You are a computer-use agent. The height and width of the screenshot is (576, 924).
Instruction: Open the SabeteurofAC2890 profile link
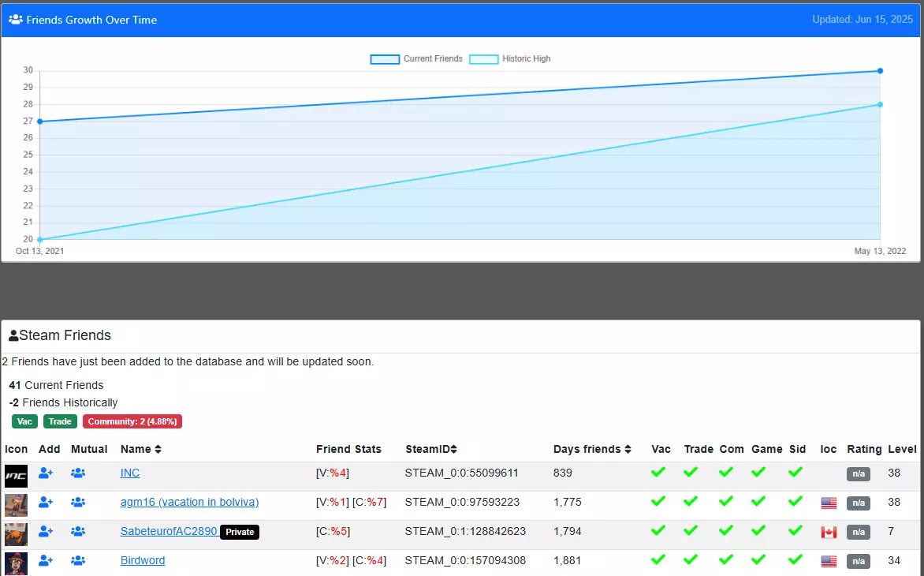coord(169,531)
